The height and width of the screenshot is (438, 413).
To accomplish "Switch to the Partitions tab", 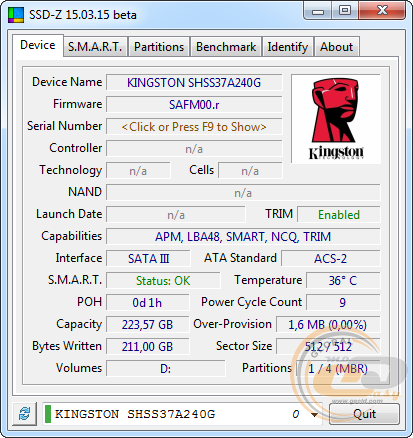I will 159,47.
